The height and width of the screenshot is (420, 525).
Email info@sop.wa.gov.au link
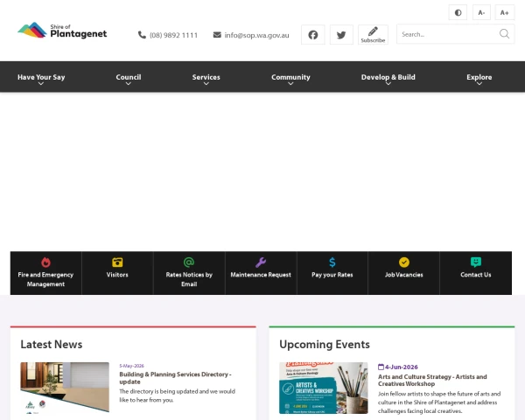(256, 35)
